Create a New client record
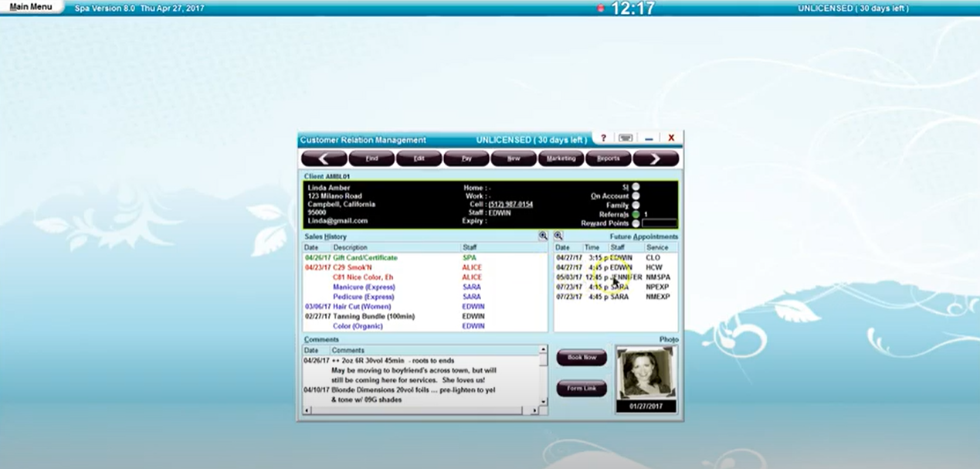The width and height of the screenshot is (980, 469). (513, 158)
